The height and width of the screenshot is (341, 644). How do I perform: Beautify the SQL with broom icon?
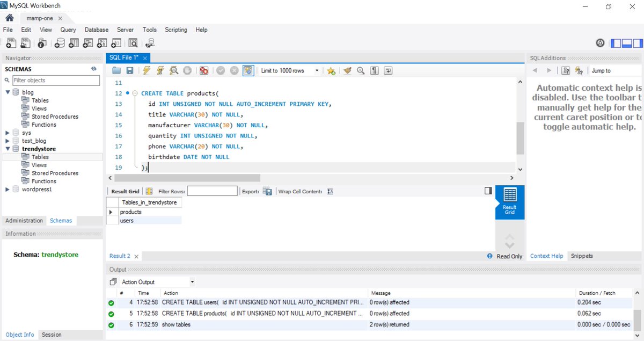347,70
